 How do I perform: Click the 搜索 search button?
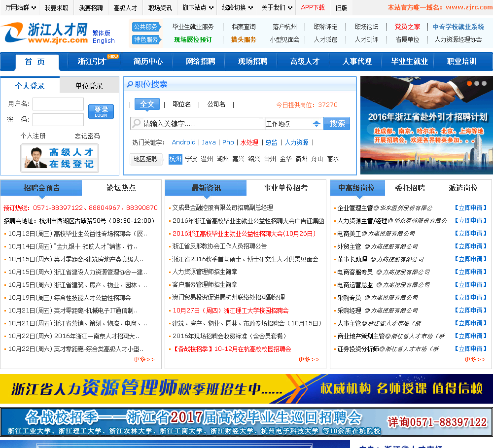[337, 124]
